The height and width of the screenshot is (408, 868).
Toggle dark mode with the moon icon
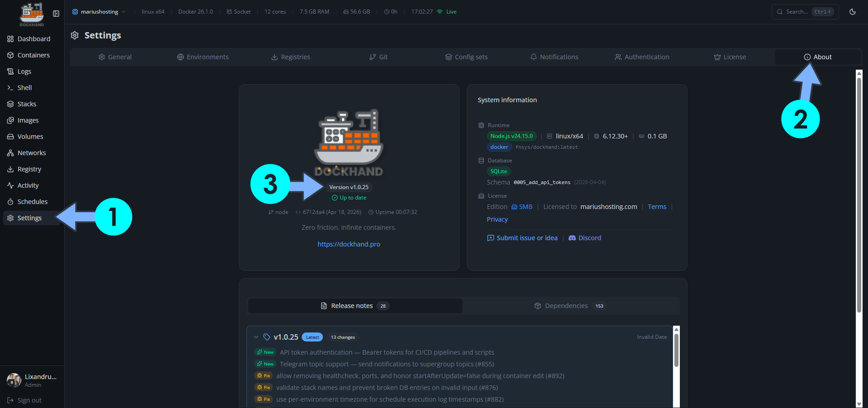[x=853, y=12]
